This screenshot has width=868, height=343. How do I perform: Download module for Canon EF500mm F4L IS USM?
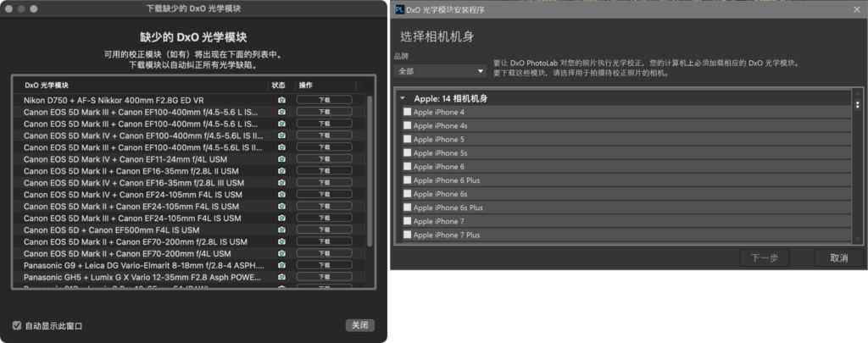325,230
